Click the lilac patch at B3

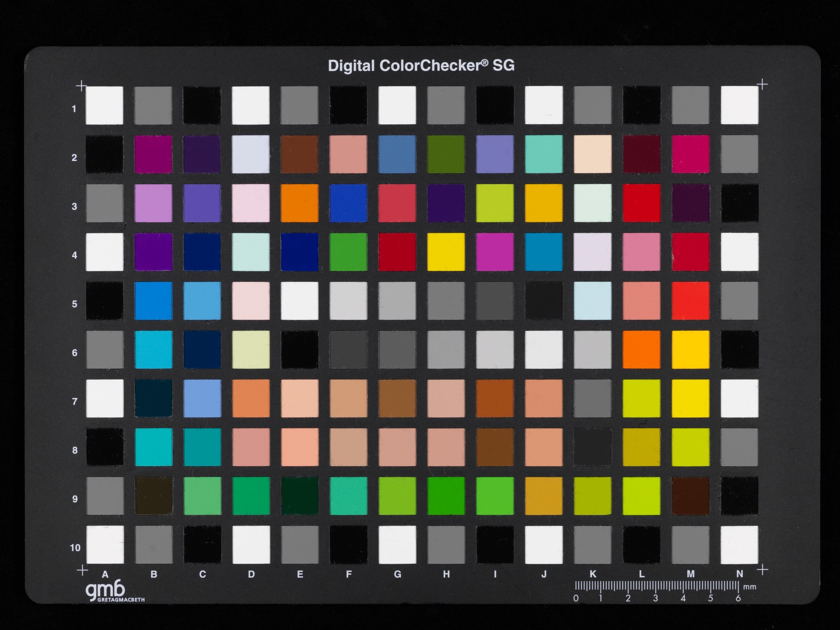153,203
